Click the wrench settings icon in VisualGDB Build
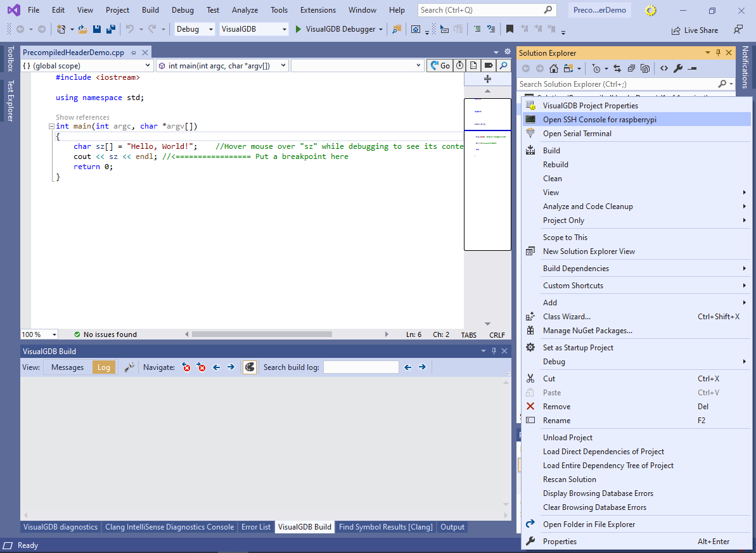The width and height of the screenshot is (756, 553). tap(129, 367)
